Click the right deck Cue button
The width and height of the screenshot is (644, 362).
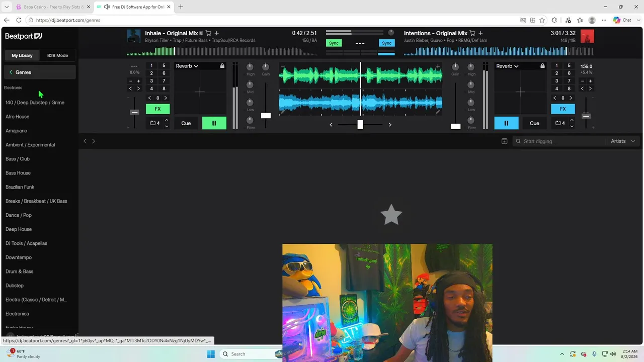[x=534, y=123]
